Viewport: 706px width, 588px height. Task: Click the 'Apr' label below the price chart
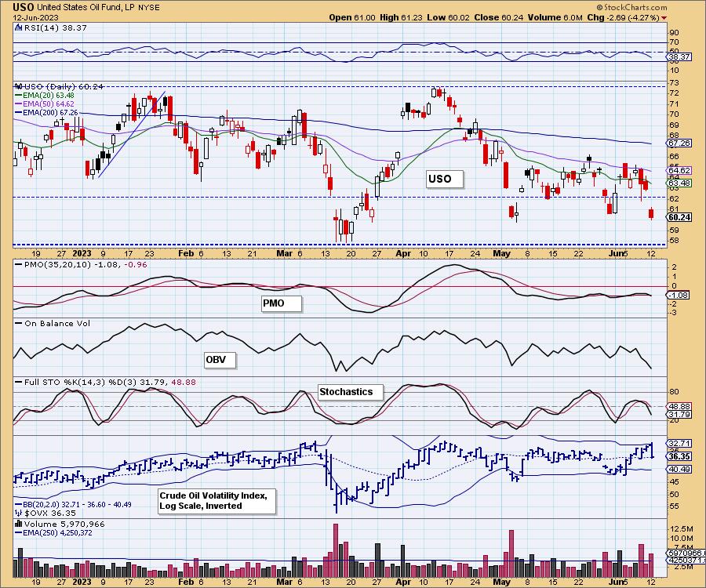pos(403,253)
